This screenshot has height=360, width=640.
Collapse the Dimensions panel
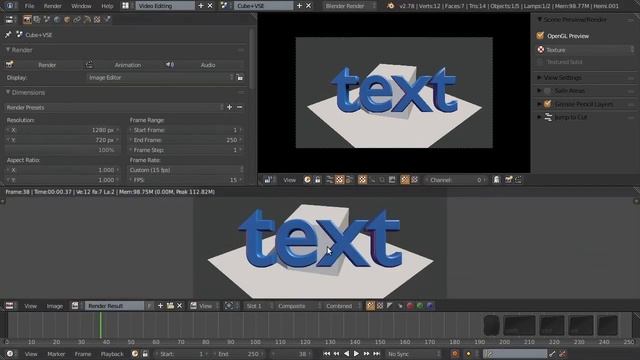[8, 93]
